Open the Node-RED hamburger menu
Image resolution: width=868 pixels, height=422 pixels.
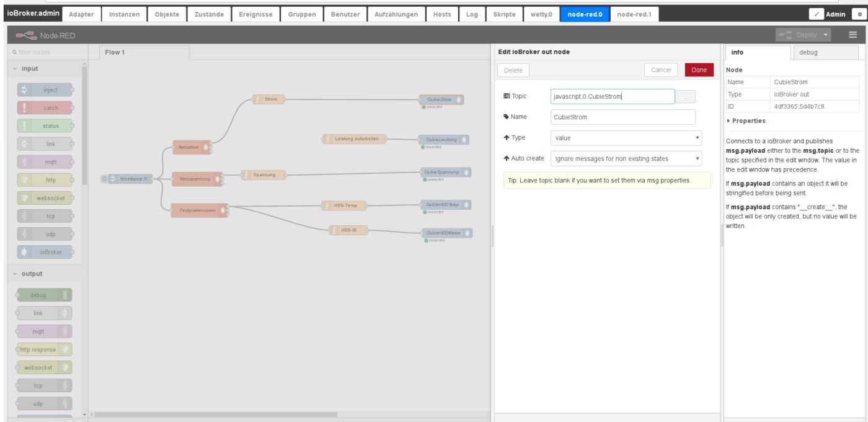tap(852, 35)
